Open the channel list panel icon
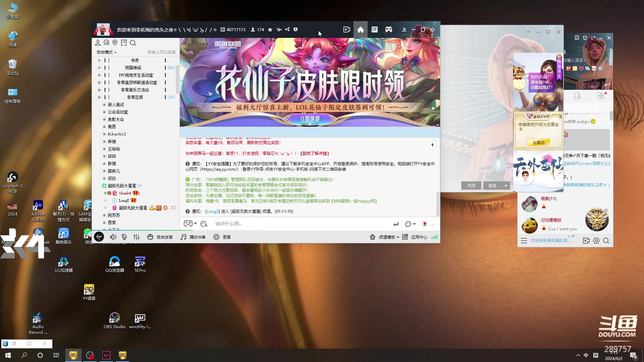 [x=375, y=29]
